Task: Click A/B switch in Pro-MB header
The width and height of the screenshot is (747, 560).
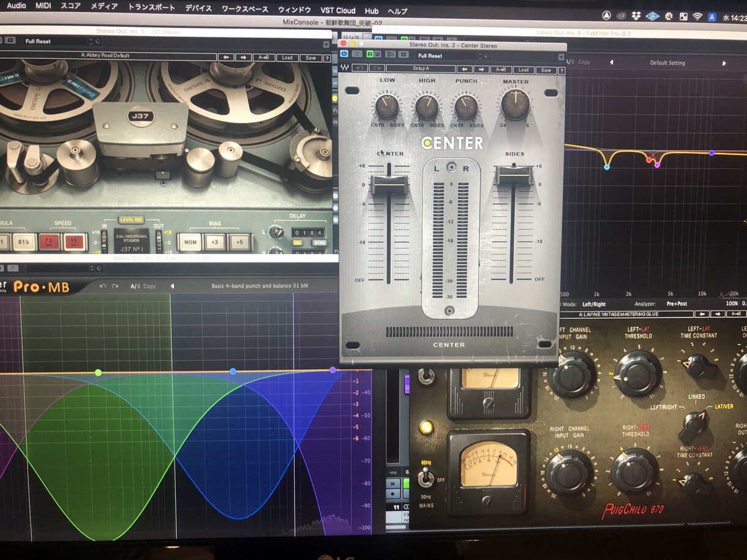Action: click(135, 286)
